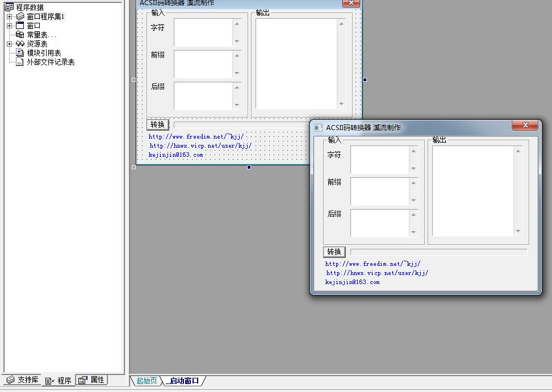Screen dimensions: 552x392
Task: Click 输出 group box label, running window
Action: [439, 140]
